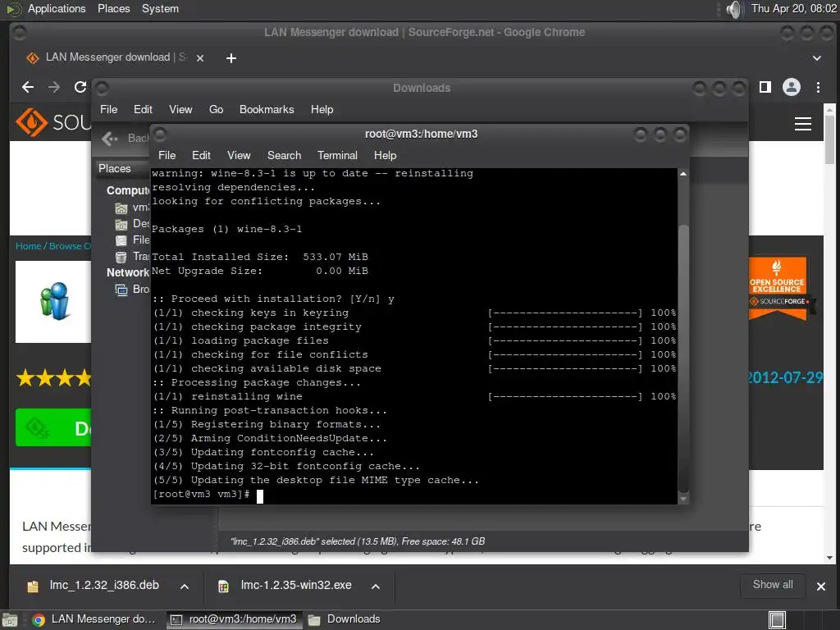This screenshot has width=840, height=630.
Task: Open the Places menu in top panel
Action: [113, 8]
